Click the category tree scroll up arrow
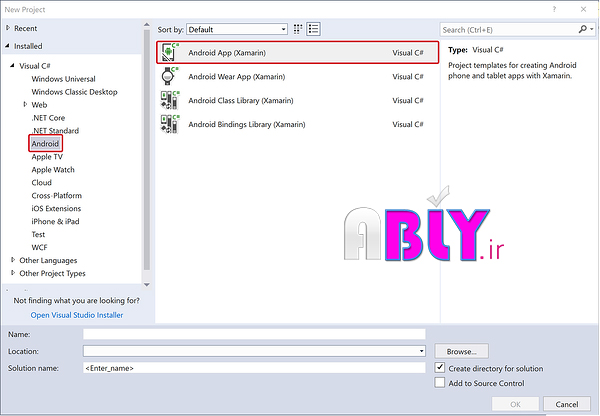This screenshot has height=416, width=600. 147,25
